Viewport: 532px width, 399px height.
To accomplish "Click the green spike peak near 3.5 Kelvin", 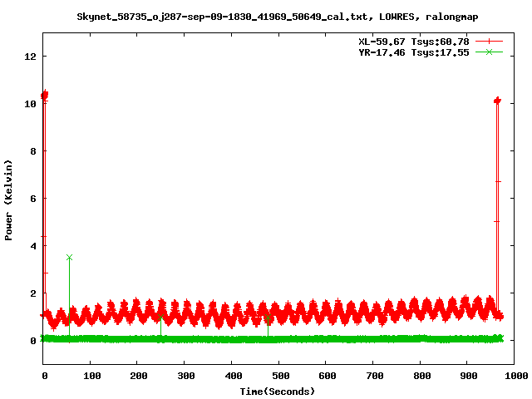I will point(69,258).
